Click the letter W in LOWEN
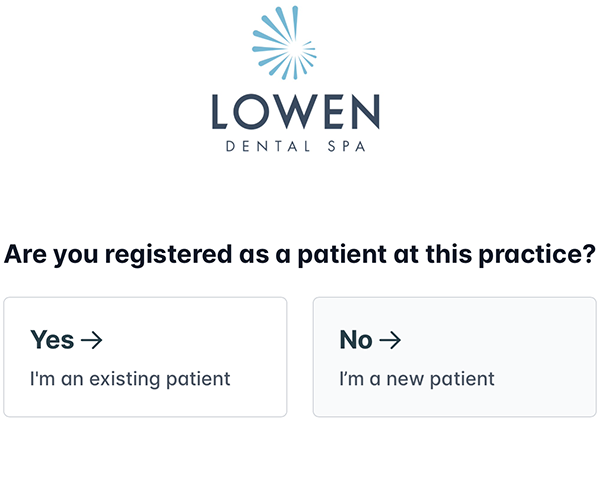Viewport: 600px width, 500px height. click(298, 111)
